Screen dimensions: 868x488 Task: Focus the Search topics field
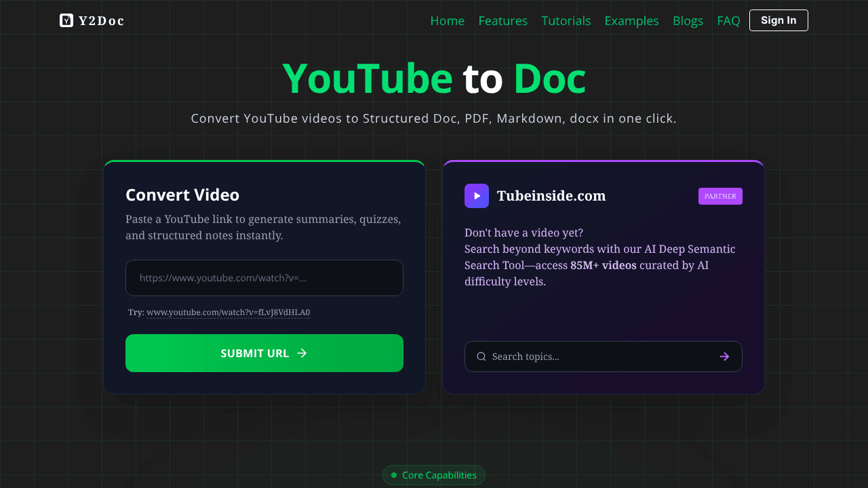click(604, 357)
